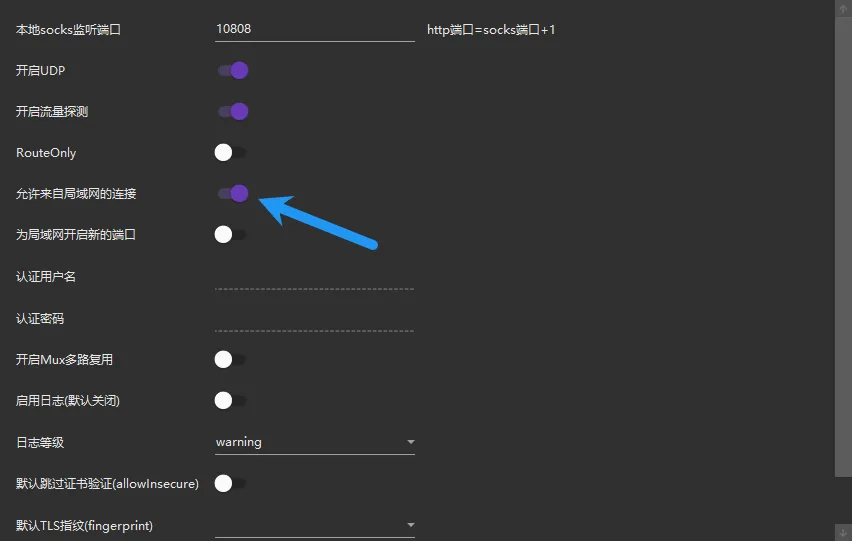Focus the 本地socks监听端口 field with 10808
The image size is (852, 541).
coord(315,29)
